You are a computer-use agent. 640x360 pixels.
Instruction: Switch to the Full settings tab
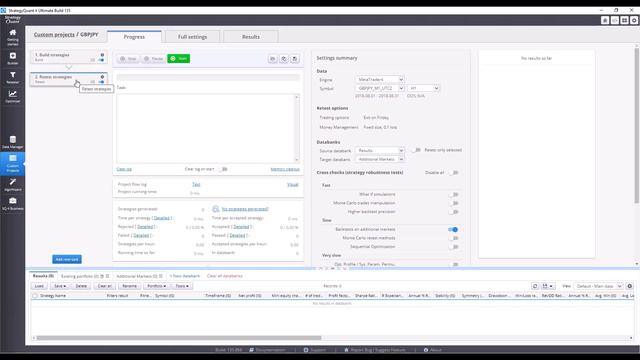point(192,37)
